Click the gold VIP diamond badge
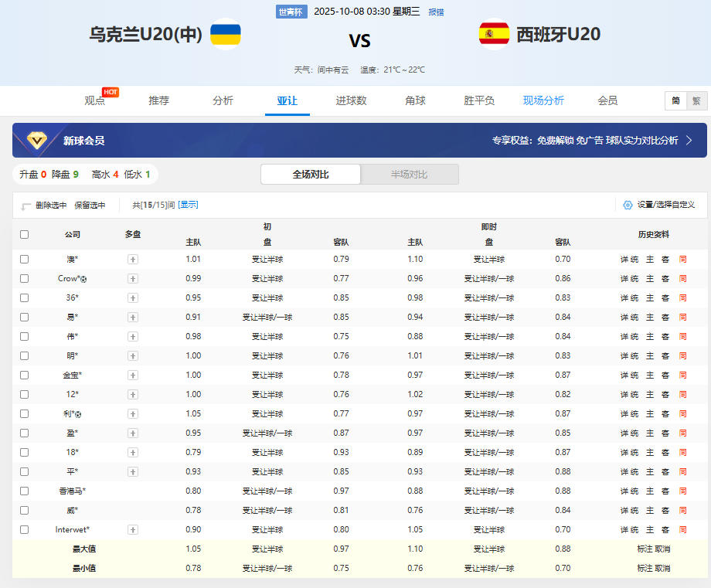Viewport: 711px width, 588px height. tap(36, 140)
